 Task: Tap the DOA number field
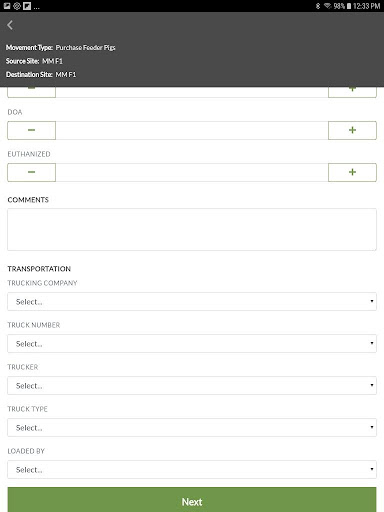(x=192, y=130)
